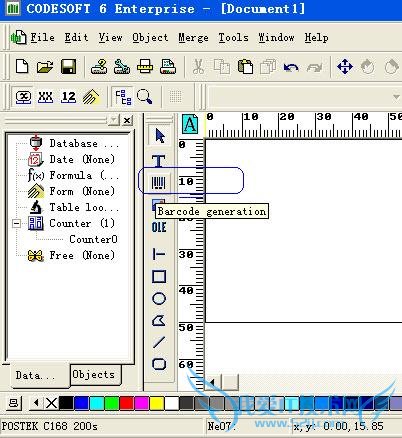Switch to the Objects tab
Viewport: 402px width, 438px height.
[x=95, y=375]
